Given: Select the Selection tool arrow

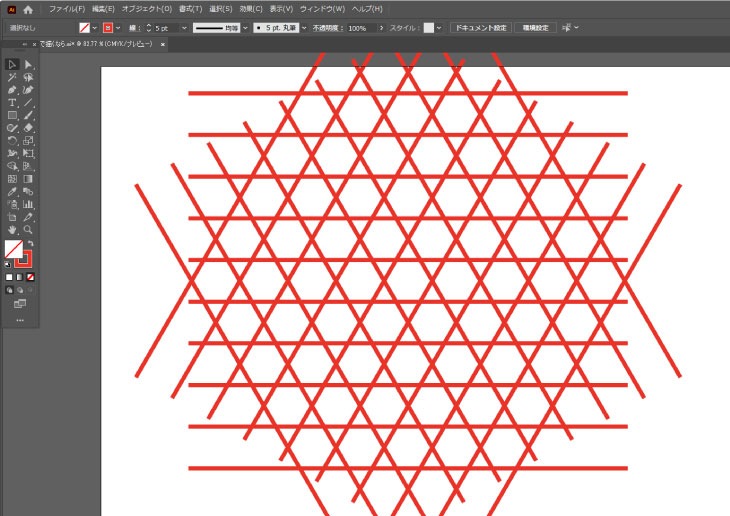Looking at the screenshot, I should 12,65.
